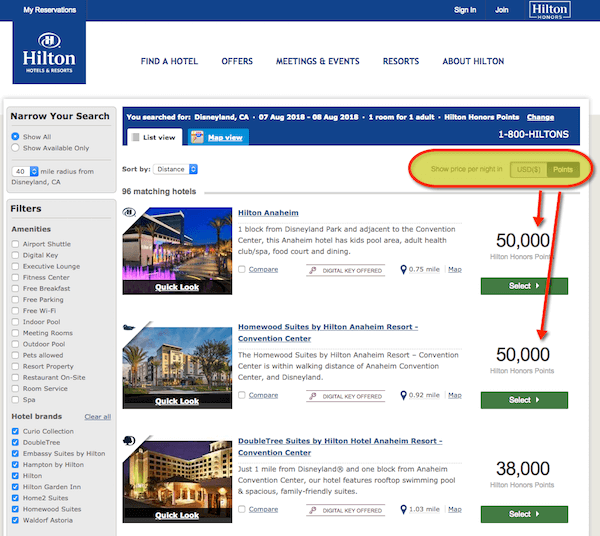Uncheck the Hilton Garden Inn brand
This screenshot has width=600, height=536.
[15, 487]
